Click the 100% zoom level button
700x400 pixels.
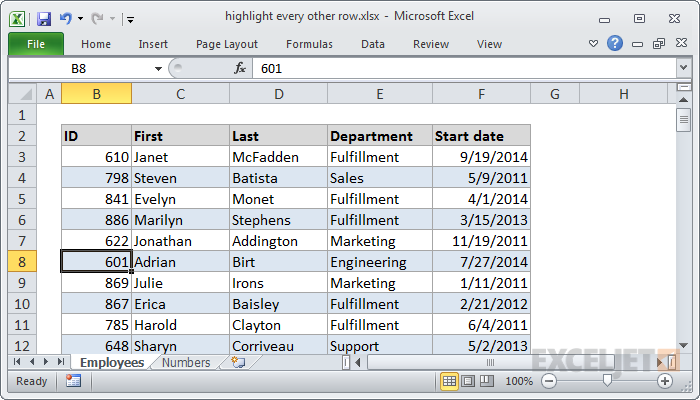pyautogui.click(x=519, y=381)
